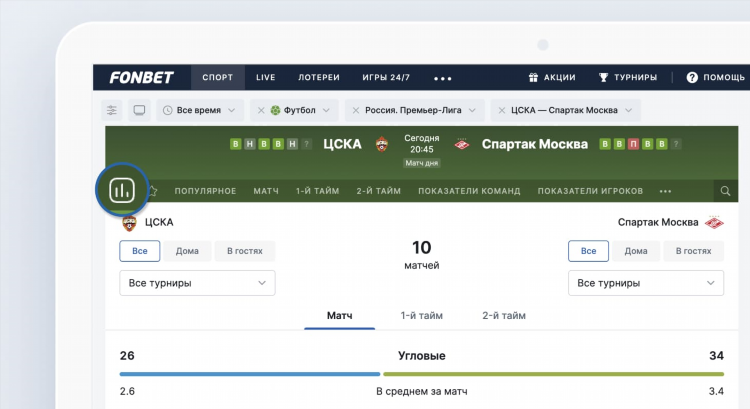
Task: Open ПОКАЗАТЕЛИ КОМАНД tab
Action: pos(469,191)
